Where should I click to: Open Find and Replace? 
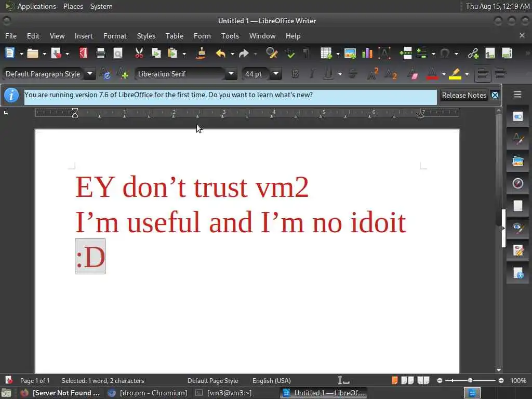(x=272, y=54)
